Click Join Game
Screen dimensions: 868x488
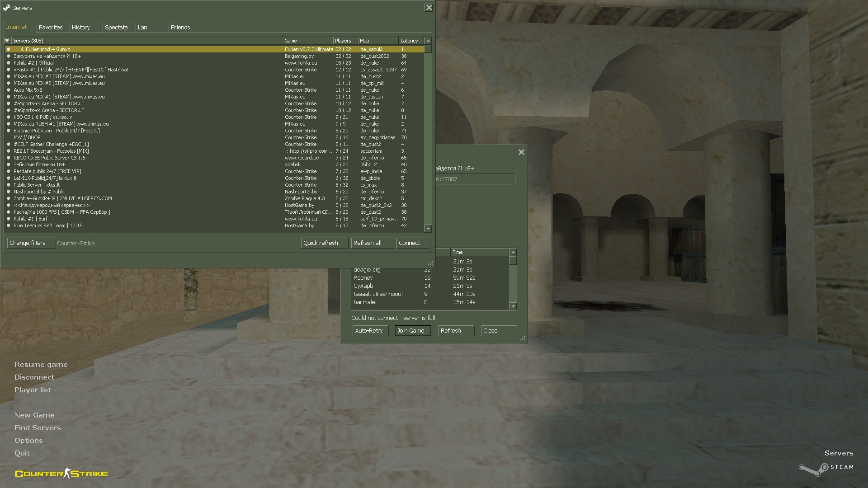[413, 331]
